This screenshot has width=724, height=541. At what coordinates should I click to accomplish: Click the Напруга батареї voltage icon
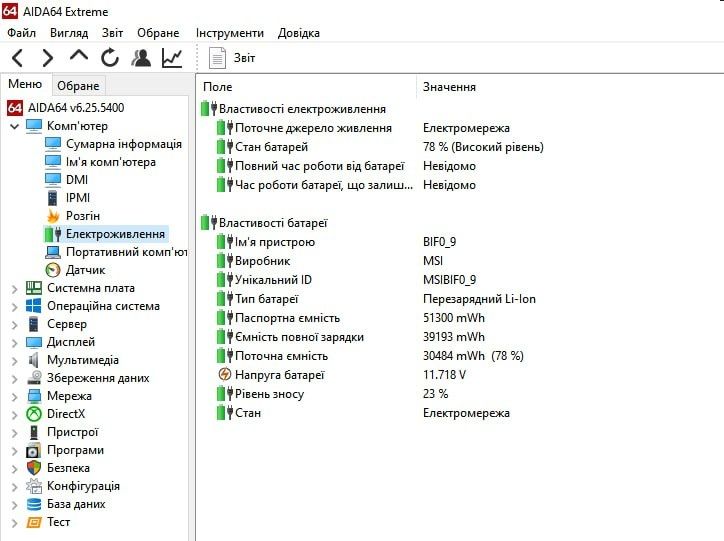(224, 374)
